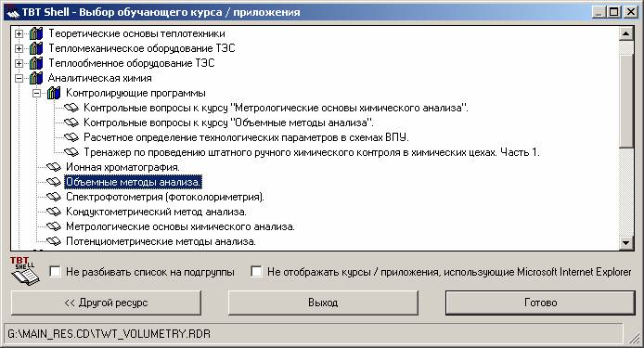Expand Теплообменное оборудование ТЭС node
Image resolution: width=644 pixels, height=348 pixels.
pyautogui.click(x=19, y=63)
